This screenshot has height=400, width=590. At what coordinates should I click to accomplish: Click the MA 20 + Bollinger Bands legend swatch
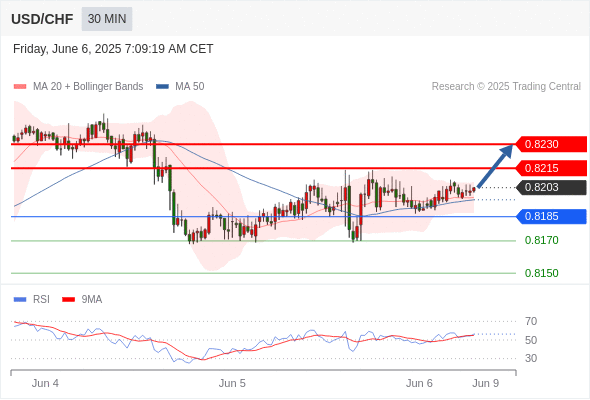tap(20, 87)
